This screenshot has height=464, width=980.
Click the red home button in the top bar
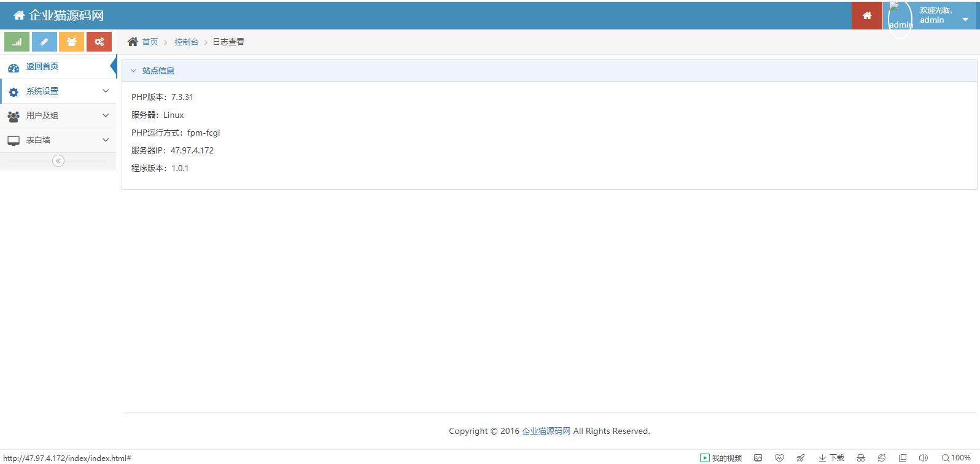867,15
